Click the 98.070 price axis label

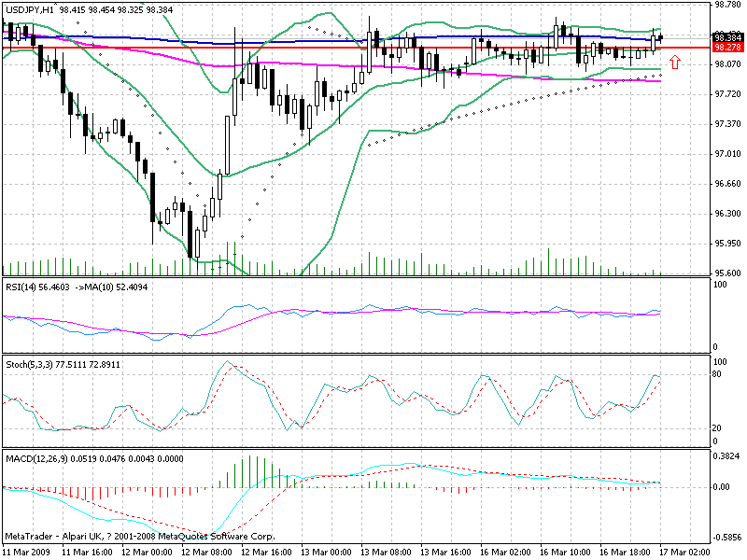pyautogui.click(x=728, y=63)
